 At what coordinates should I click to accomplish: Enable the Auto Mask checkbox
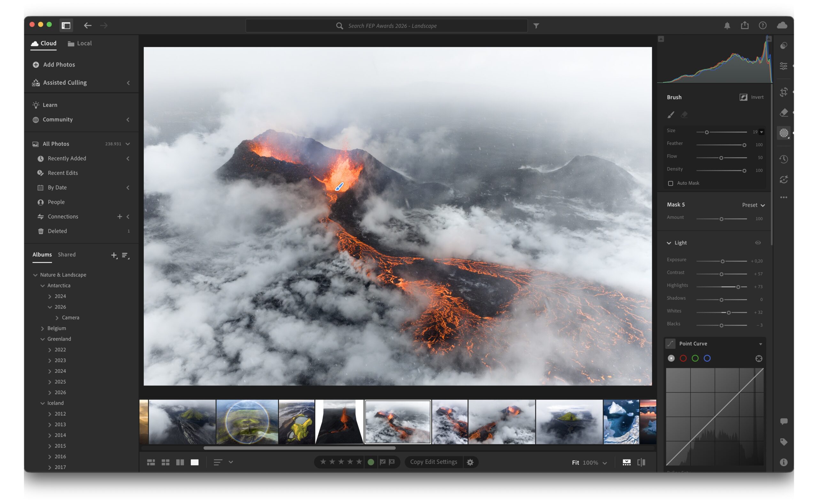point(671,183)
